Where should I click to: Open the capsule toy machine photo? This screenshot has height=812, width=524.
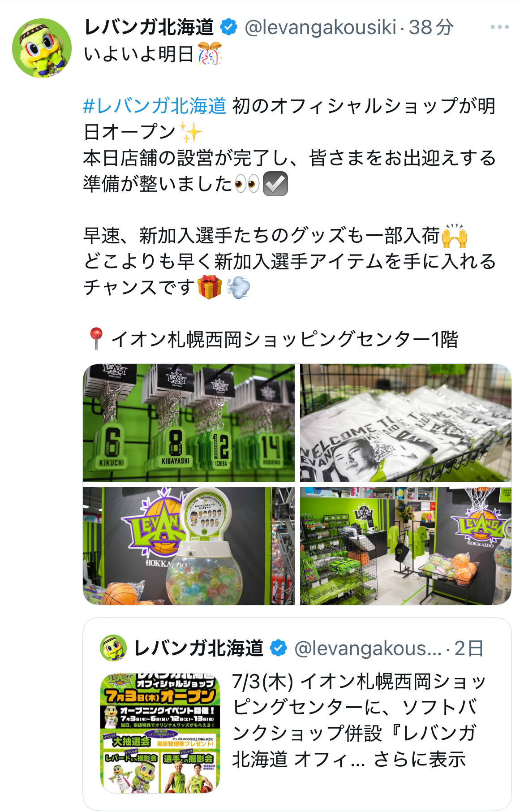pyautogui.click(x=189, y=546)
